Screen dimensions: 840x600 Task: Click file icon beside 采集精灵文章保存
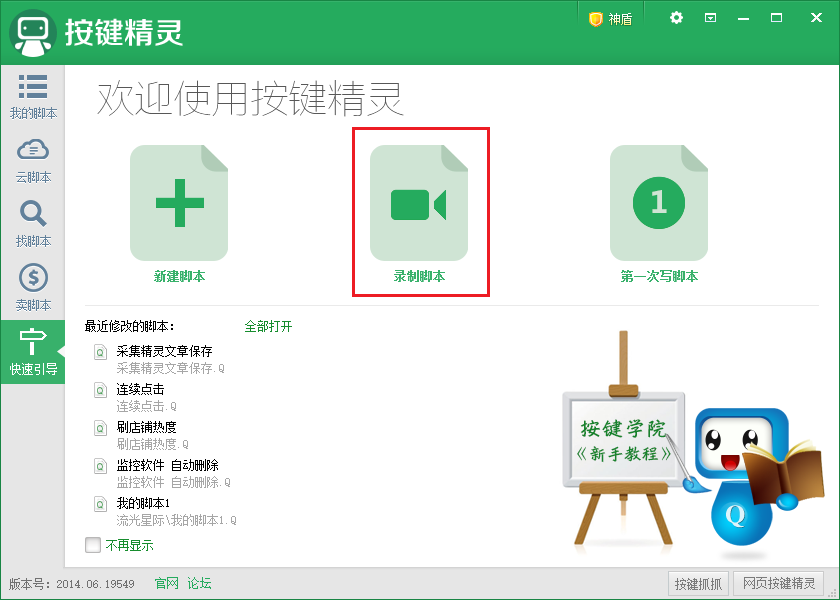pos(100,352)
